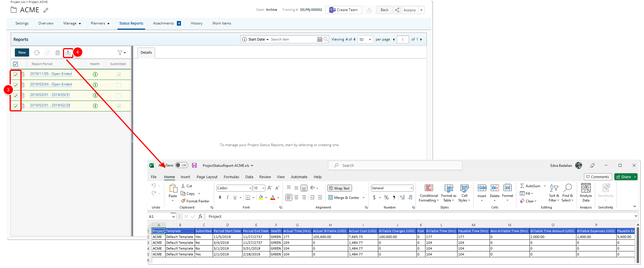Click Reports Search item field
This screenshot has height=268, width=644.
click(x=293, y=39)
